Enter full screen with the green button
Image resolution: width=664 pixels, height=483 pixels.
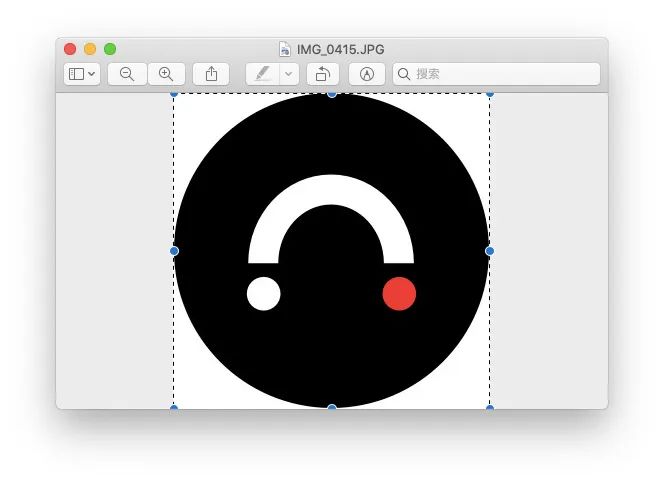point(110,49)
